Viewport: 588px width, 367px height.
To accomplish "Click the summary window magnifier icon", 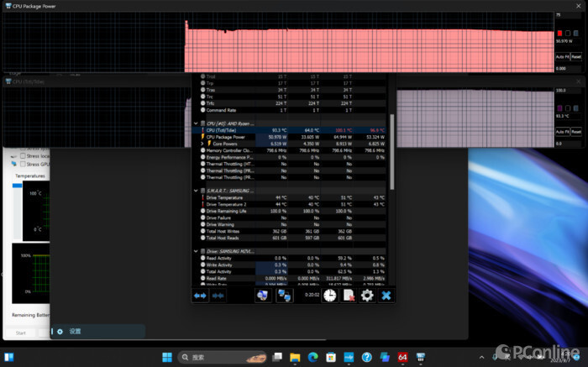I will [x=262, y=296].
